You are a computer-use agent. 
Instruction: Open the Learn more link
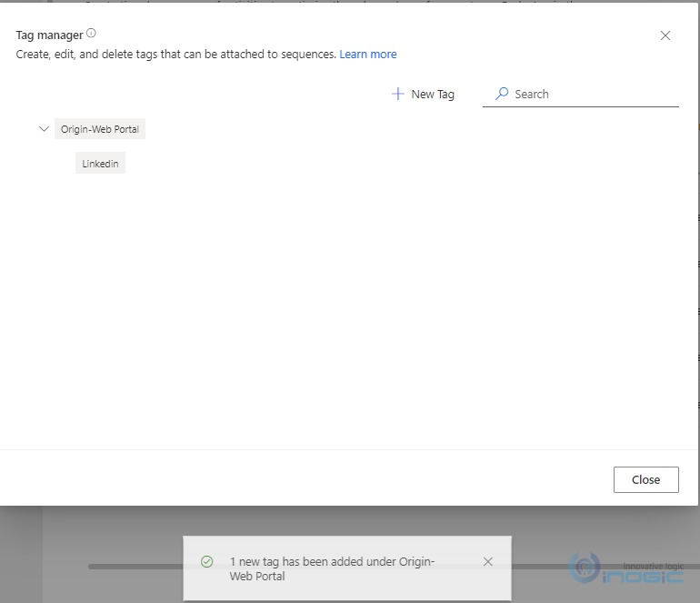pyautogui.click(x=367, y=55)
